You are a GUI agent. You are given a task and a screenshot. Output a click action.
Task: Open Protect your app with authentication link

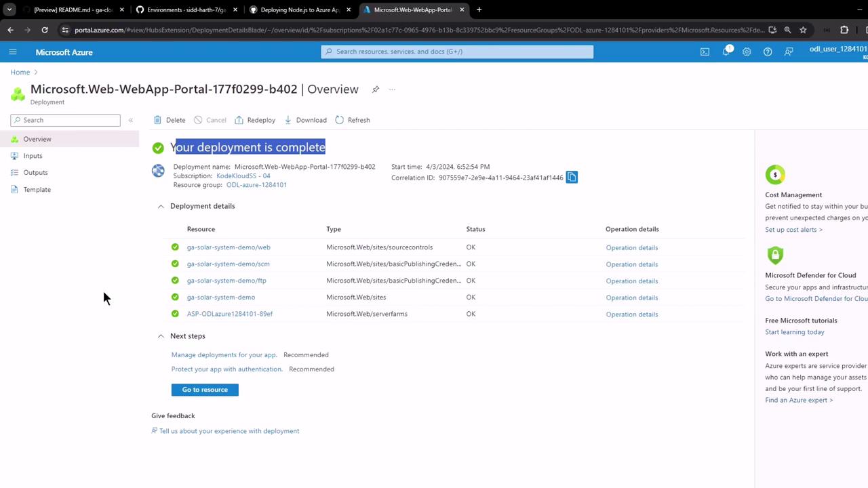click(x=227, y=369)
